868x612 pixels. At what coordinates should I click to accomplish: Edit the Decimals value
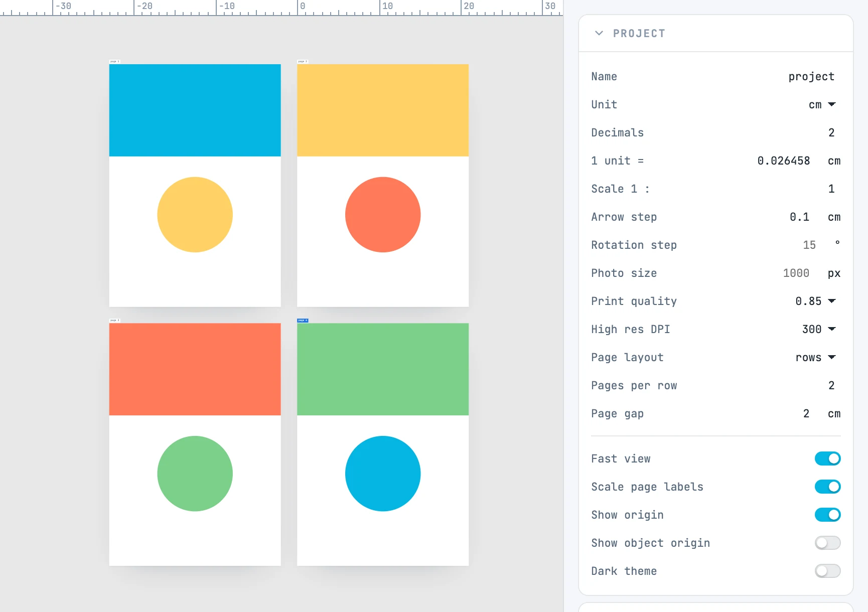pos(831,132)
